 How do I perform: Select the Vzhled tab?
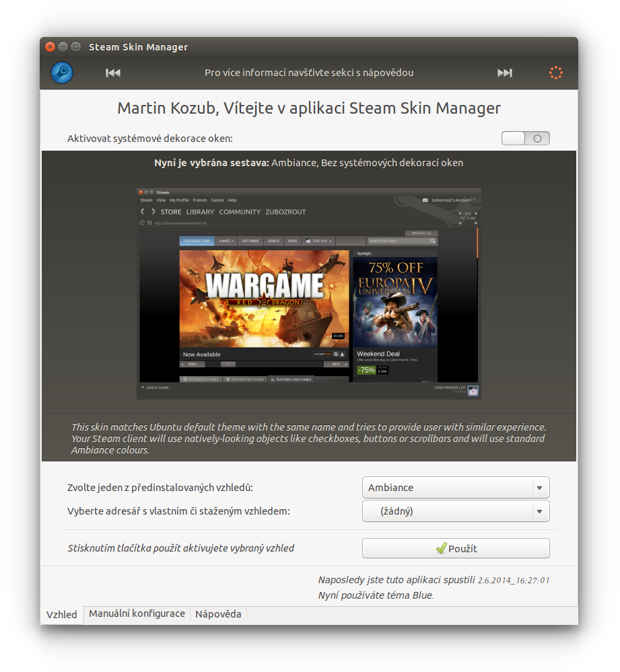[x=61, y=613]
